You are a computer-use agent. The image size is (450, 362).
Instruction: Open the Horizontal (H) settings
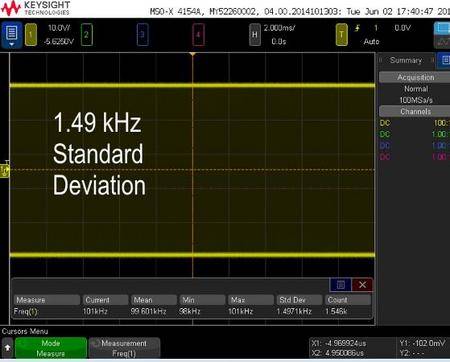[255, 35]
